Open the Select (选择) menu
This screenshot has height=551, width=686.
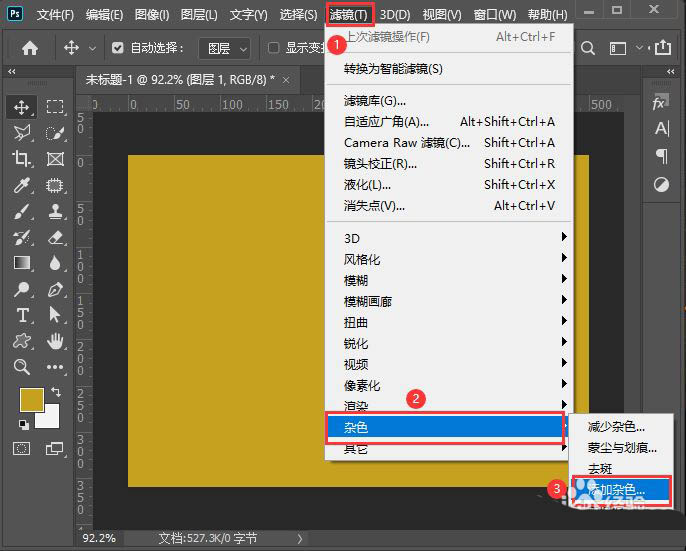[298, 15]
